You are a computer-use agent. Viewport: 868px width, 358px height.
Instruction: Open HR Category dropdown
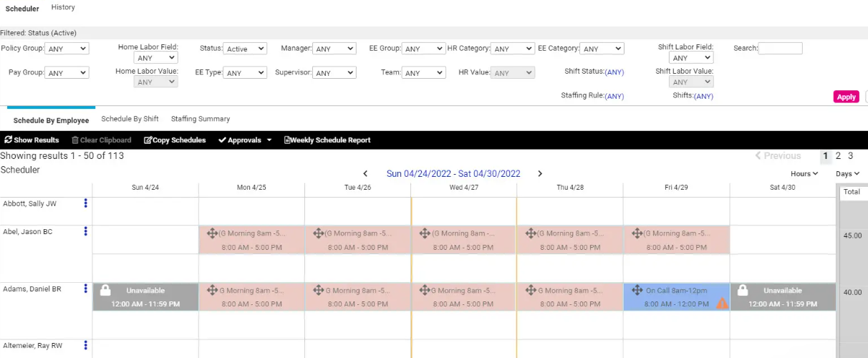pos(513,49)
